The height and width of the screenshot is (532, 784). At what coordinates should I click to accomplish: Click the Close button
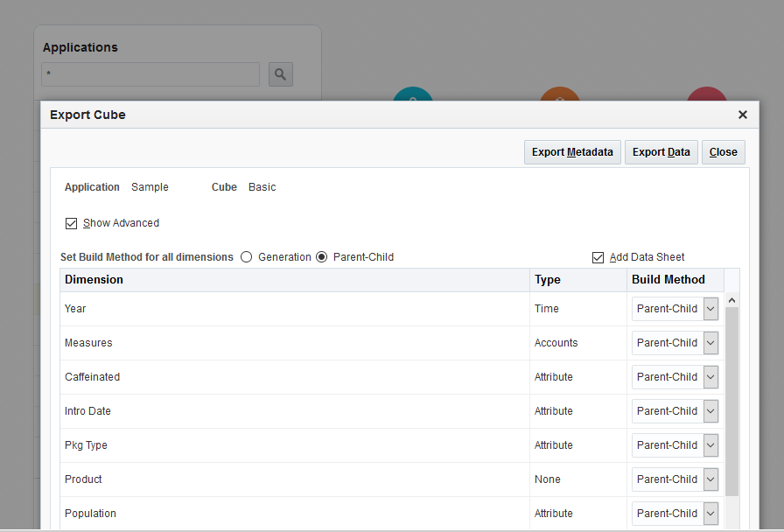click(723, 152)
